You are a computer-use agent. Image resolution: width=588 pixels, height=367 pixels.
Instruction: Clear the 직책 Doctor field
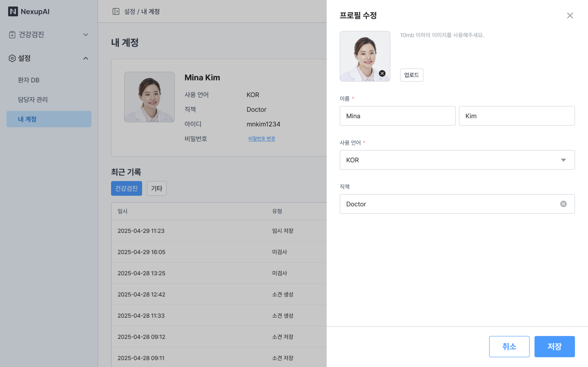coord(563,204)
